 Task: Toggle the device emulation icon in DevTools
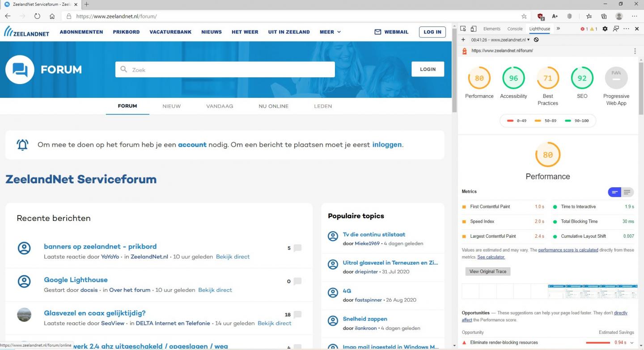click(x=474, y=29)
